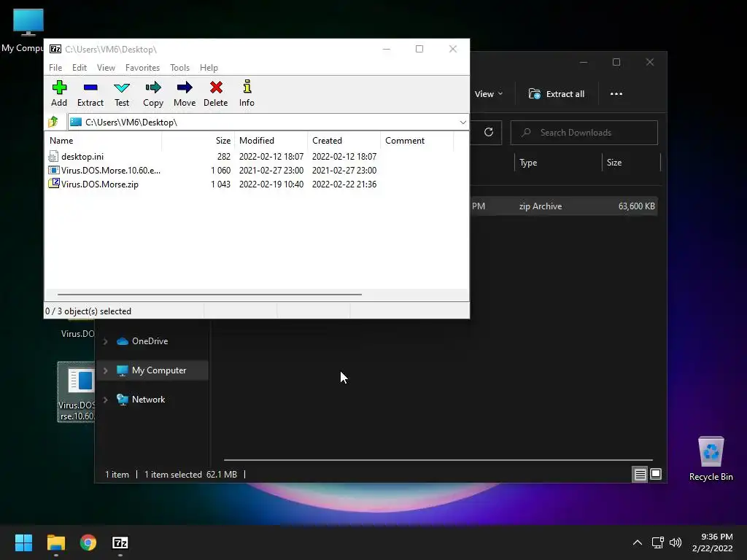
Task: Click the network icon in system tray
Action: click(658, 542)
